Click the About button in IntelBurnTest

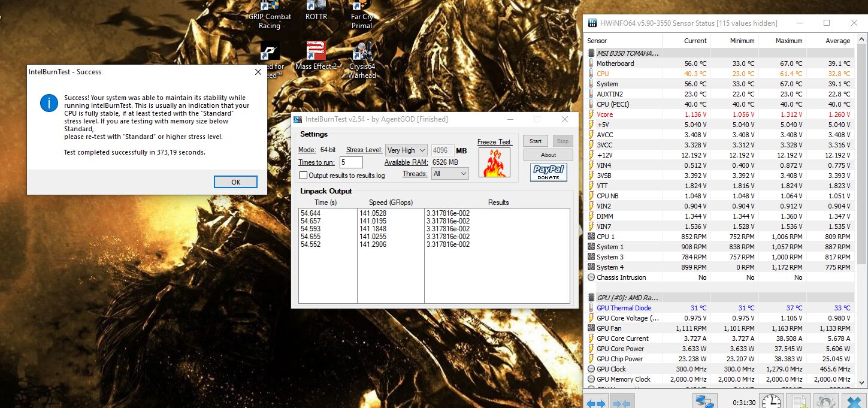(x=548, y=155)
